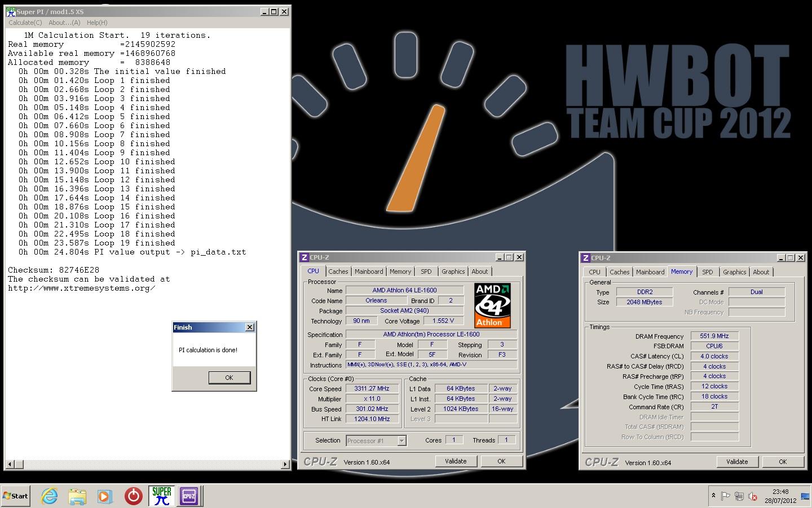The height and width of the screenshot is (508, 812).
Task: Switch to Super PI taskbar icon
Action: pos(162,496)
